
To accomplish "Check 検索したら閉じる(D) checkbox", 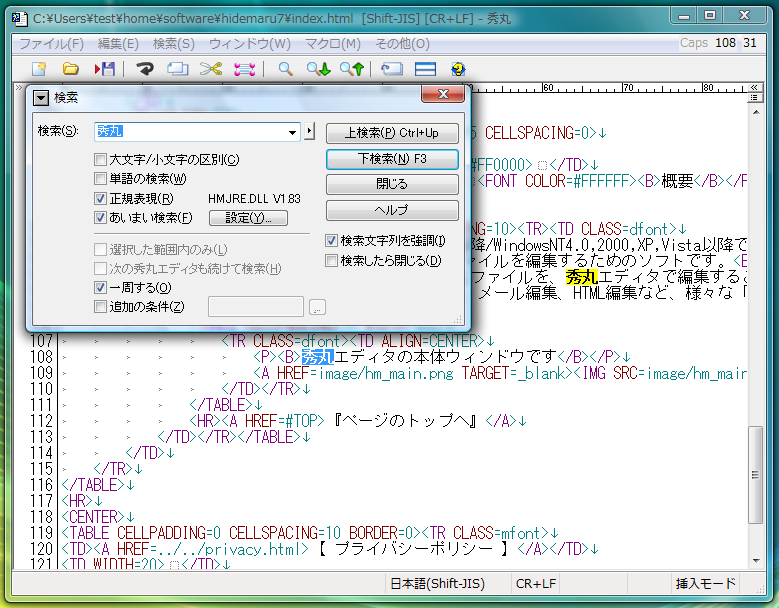I will 331,261.
